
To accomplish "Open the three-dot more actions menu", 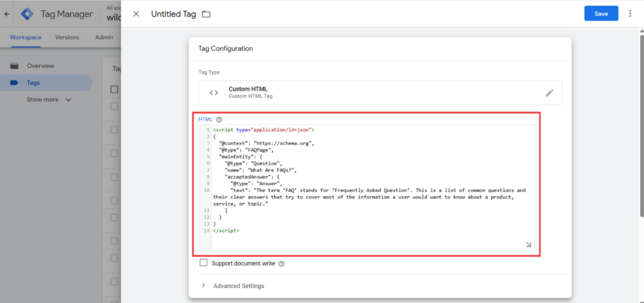I will coord(630,14).
